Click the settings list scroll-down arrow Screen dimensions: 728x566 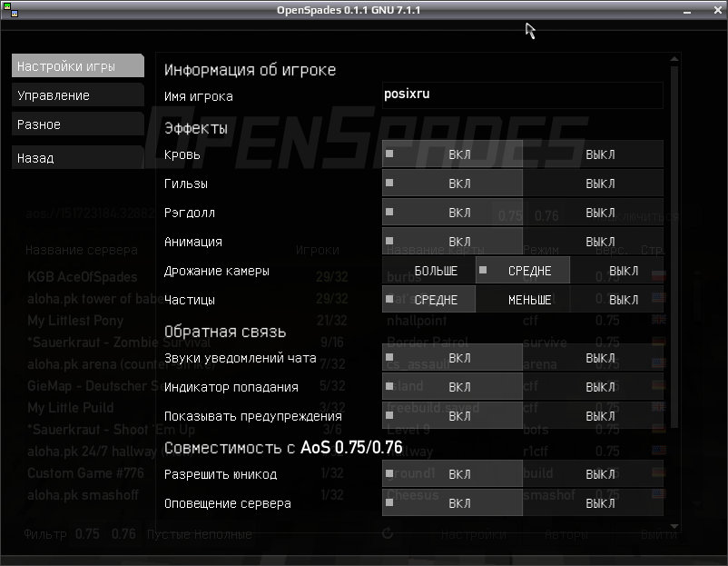tap(674, 526)
